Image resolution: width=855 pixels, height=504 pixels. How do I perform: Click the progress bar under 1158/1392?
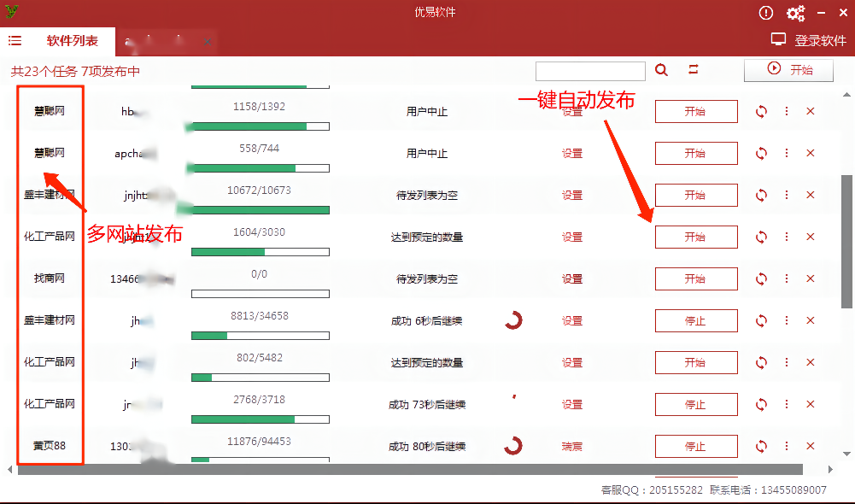click(x=261, y=126)
